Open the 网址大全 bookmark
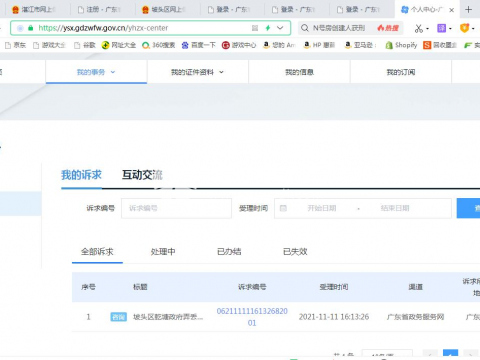 (x=119, y=45)
